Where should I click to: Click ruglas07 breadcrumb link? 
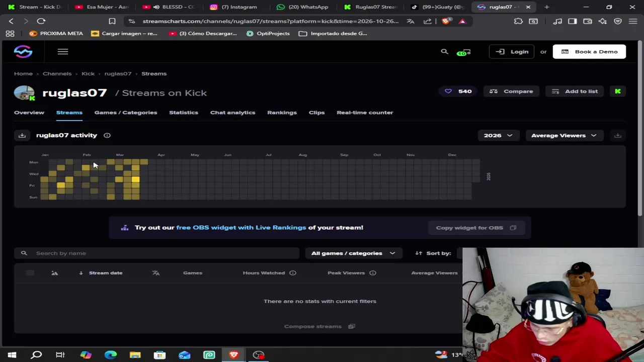[x=118, y=73]
